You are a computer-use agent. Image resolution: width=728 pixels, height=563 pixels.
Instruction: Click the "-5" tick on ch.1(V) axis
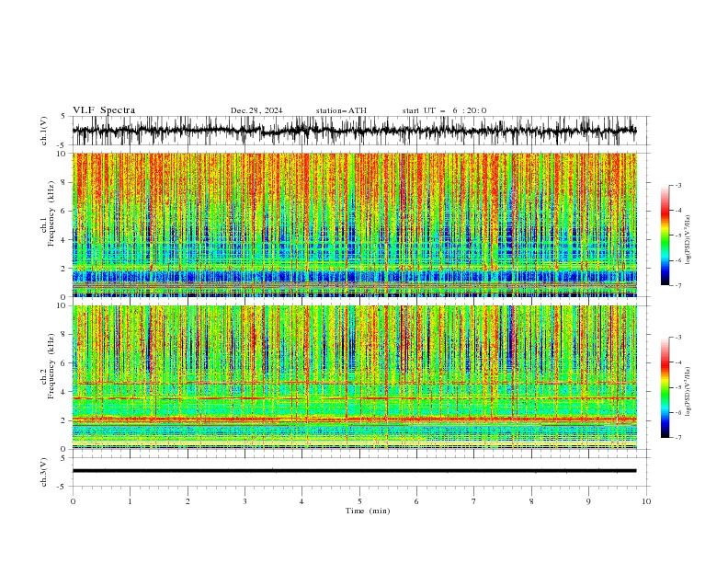pos(63,145)
